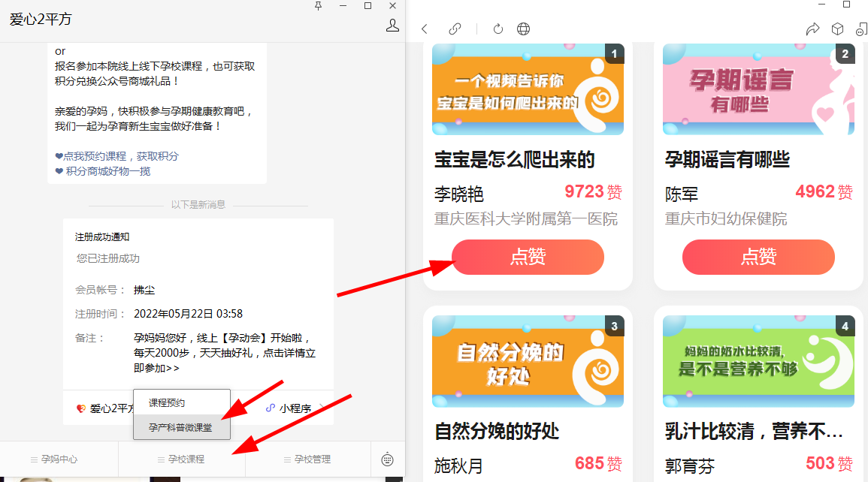Viewport: 868px width, 482px height.
Task: Click the 503 赞 count
Action: (829, 463)
